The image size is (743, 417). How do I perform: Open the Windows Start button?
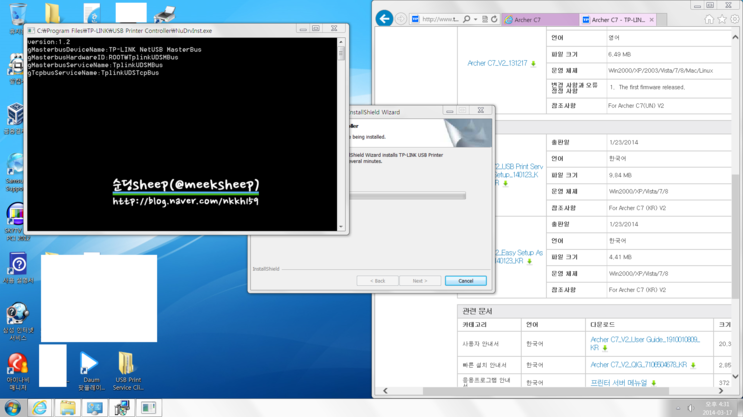(12, 408)
